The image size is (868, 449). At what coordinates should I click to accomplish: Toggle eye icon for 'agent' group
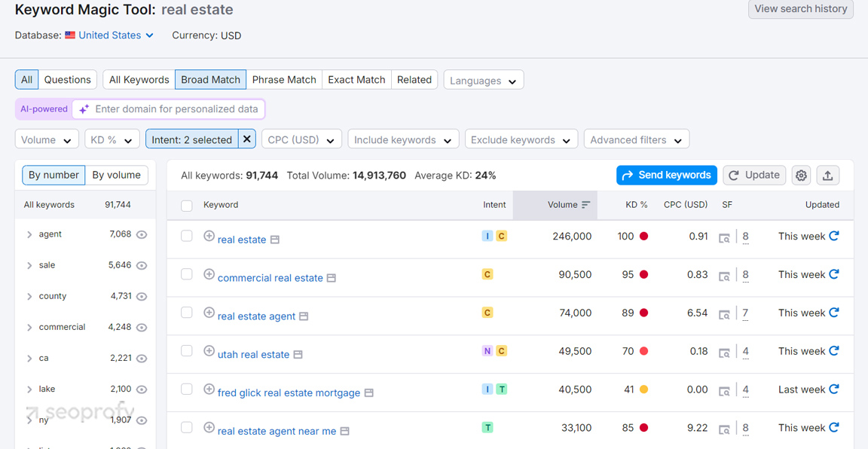pos(142,234)
